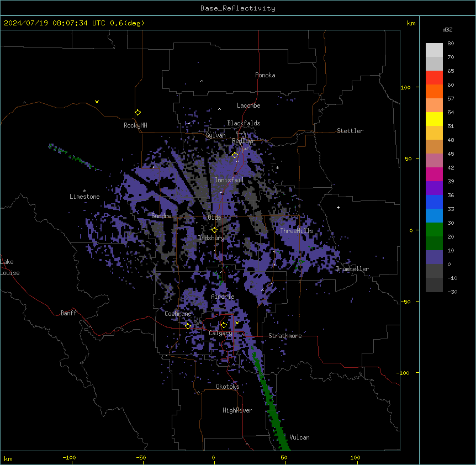Click the Sundre town label
The image size is (476, 465).
(x=161, y=216)
